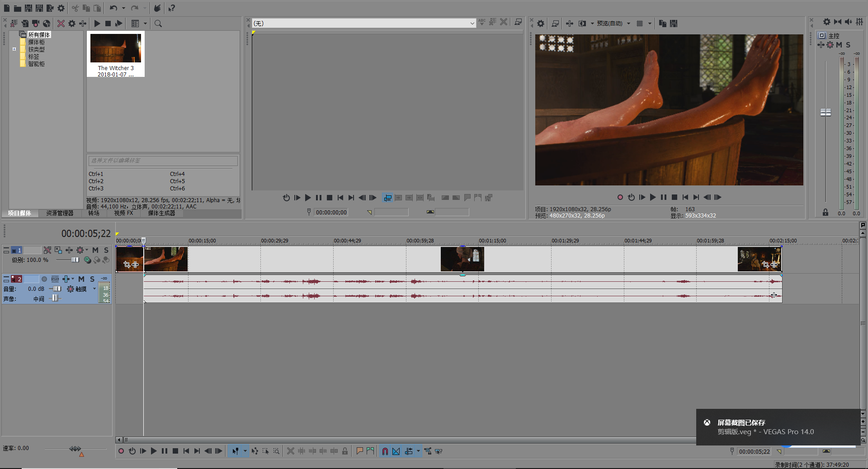This screenshot has width=868, height=469.
Task: Click Copy Snapshot to Clipboard icon
Action: pos(663,24)
